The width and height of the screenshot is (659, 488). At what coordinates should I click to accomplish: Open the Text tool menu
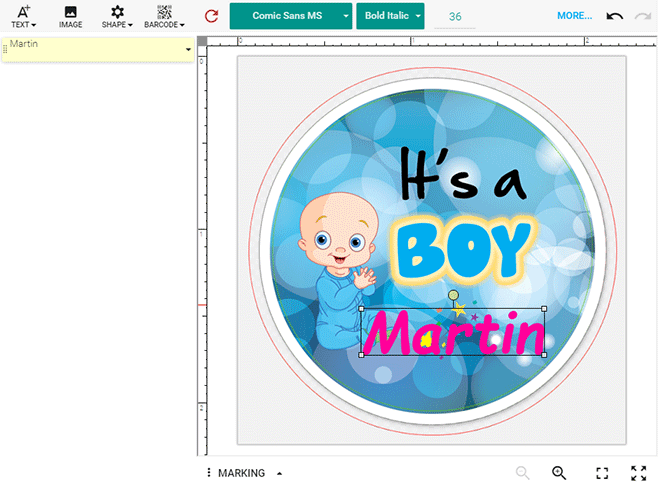(x=24, y=16)
